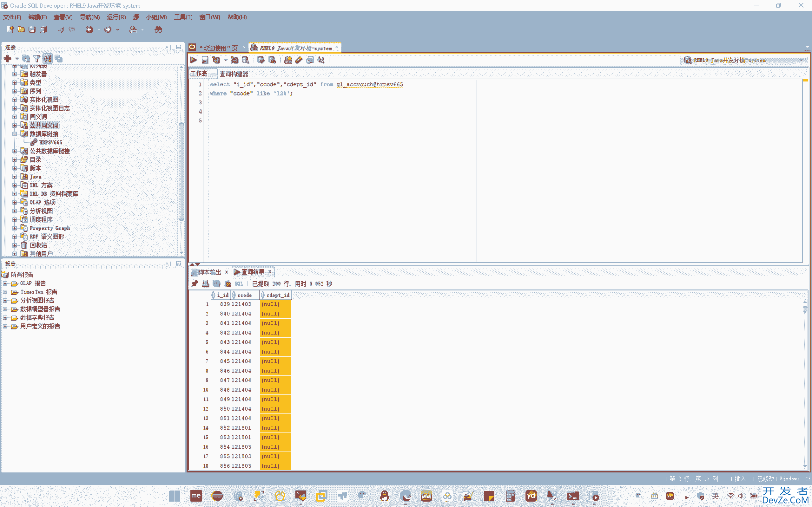Sort by the i_id column header
Image resolution: width=812 pixels, height=507 pixels.
221,295
